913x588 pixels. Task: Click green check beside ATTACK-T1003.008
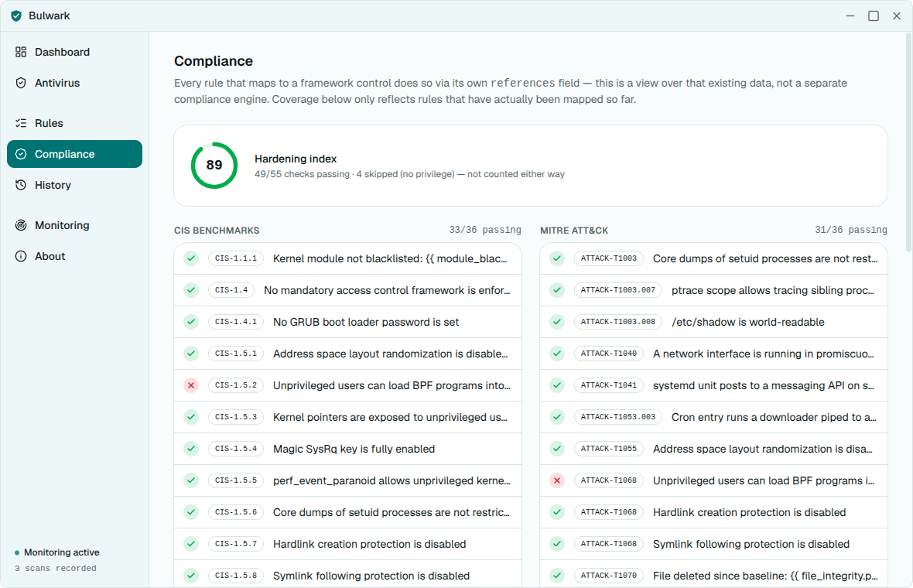point(557,321)
